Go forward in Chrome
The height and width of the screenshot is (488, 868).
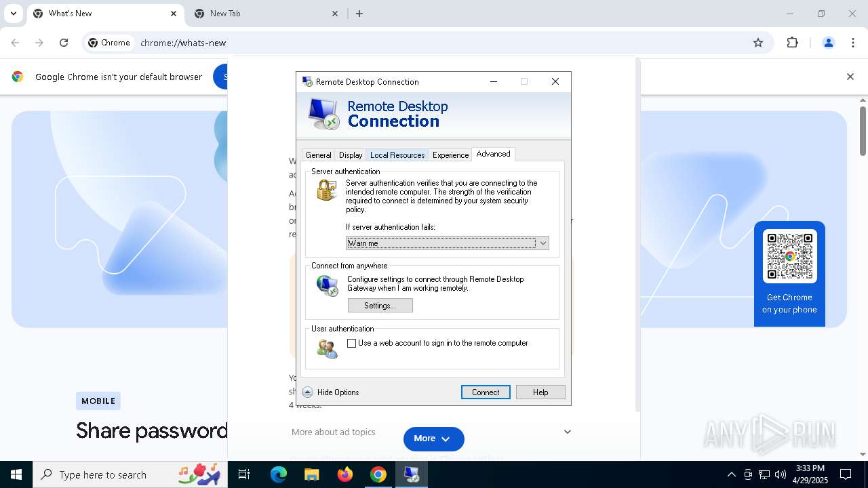39,43
